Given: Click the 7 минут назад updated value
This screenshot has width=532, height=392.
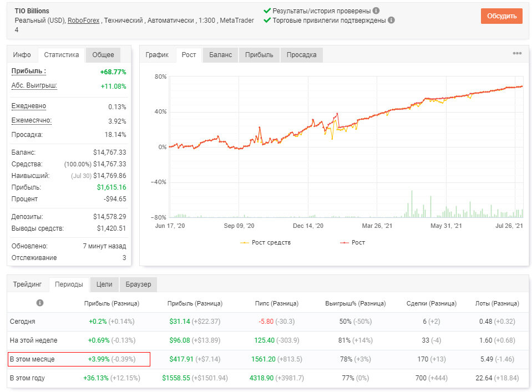Looking at the screenshot, I should click(x=104, y=246).
